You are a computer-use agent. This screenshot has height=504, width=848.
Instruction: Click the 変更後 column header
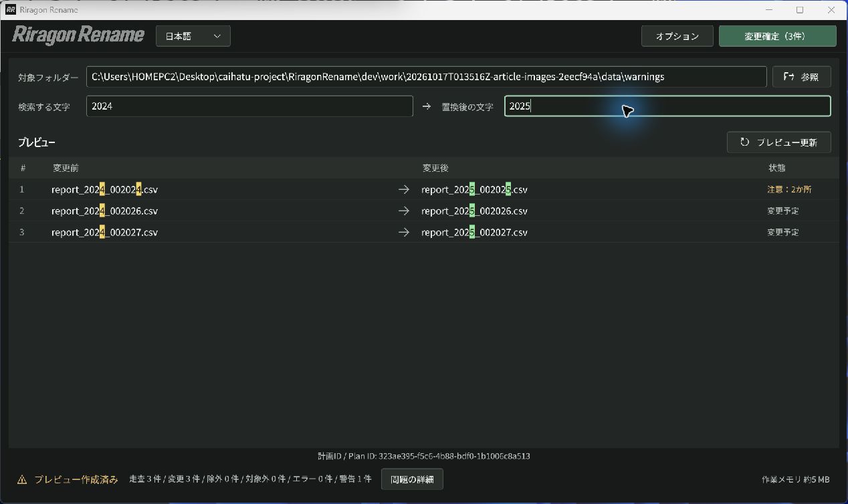click(x=435, y=168)
